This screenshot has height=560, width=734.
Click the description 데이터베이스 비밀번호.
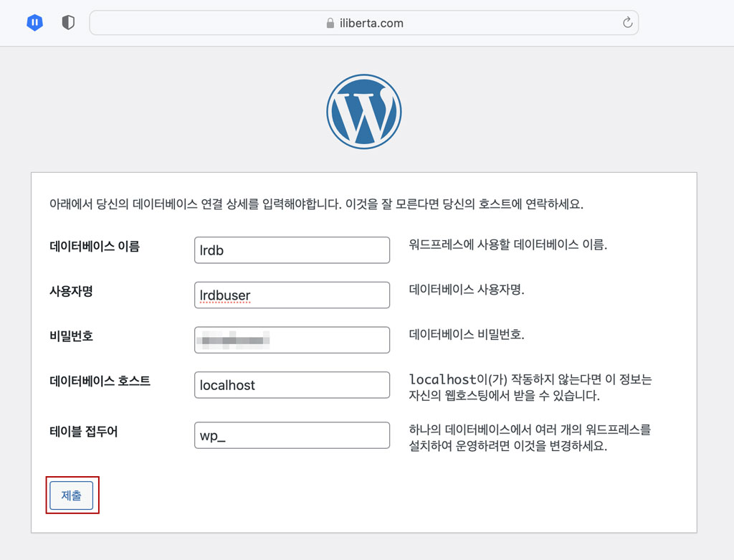pos(467,334)
